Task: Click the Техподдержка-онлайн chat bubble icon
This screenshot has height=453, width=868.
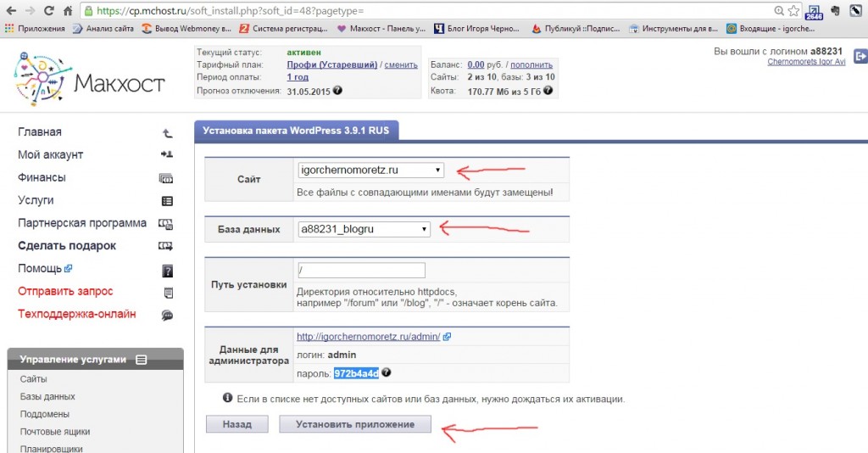Action: tap(167, 316)
